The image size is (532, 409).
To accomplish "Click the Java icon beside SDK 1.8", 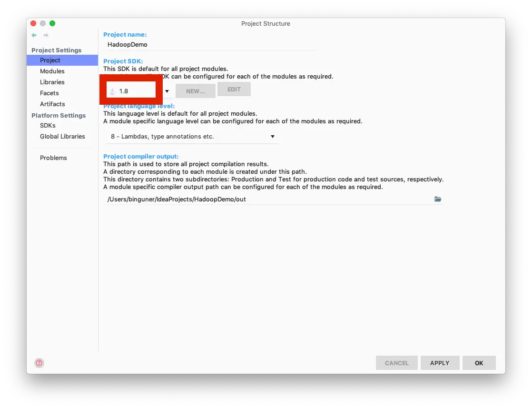I will [x=113, y=90].
